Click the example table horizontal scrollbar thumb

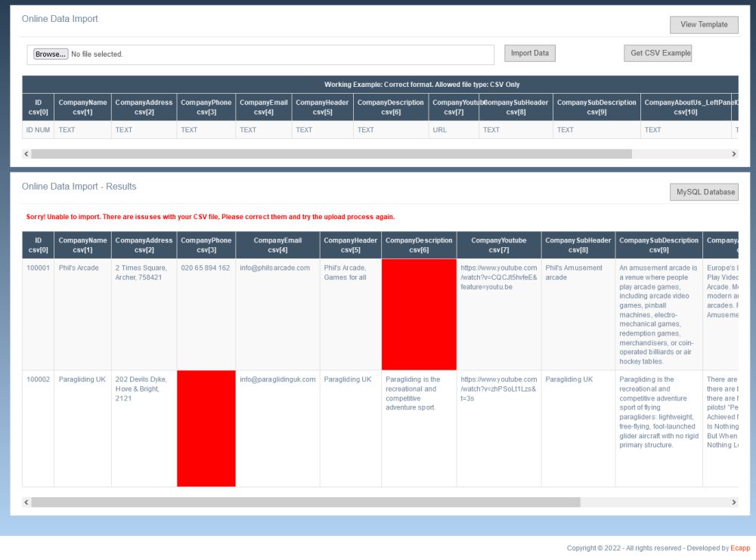[331, 153]
